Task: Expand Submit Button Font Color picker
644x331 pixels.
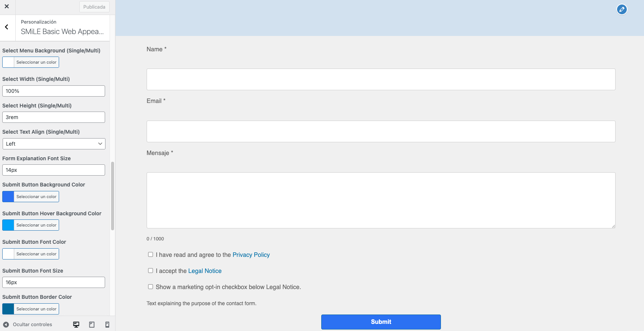Action: [x=31, y=254]
